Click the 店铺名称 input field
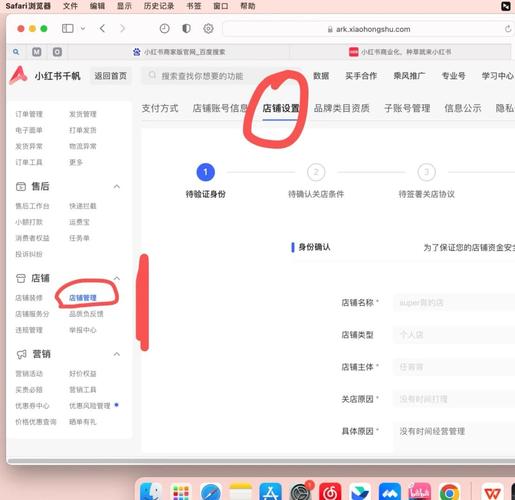 coord(454,303)
